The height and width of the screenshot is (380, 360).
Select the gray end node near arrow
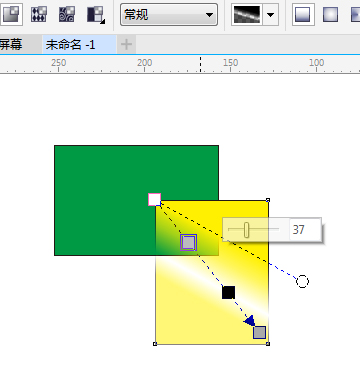tap(259, 332)
